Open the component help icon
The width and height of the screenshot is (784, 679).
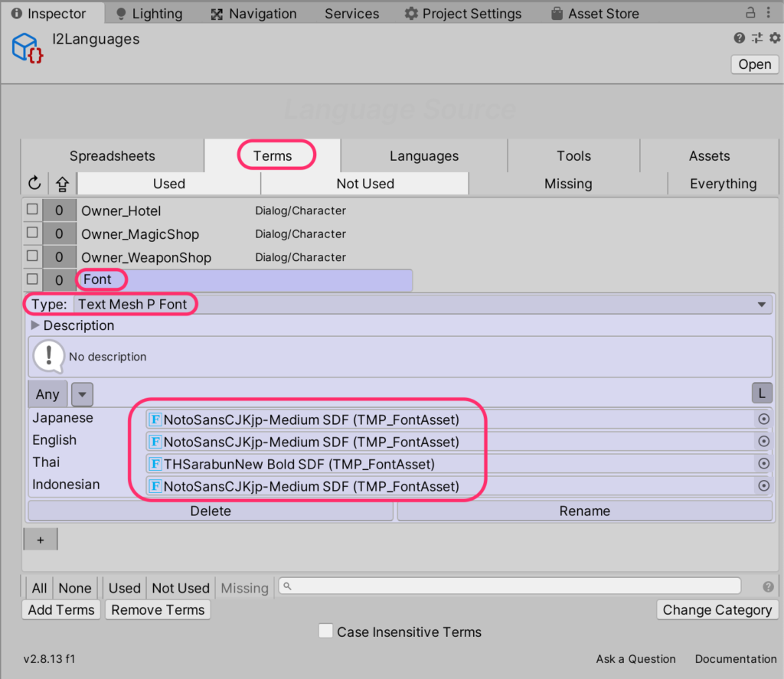pos(739,38)
